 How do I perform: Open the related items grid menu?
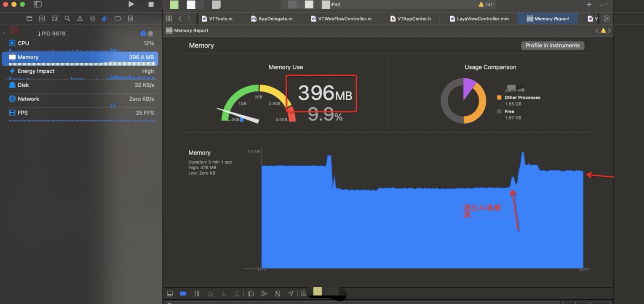pos(169,19)
